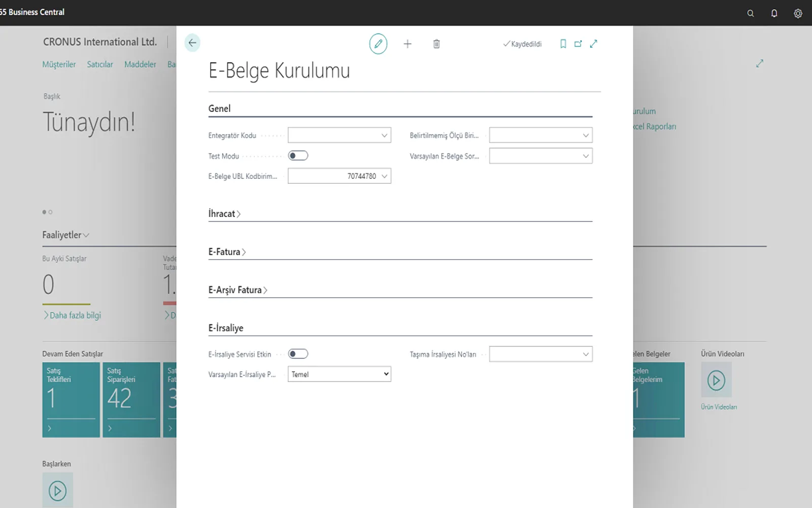The height and width of the screenshot is (508, 812).
Task: Open search from the top bar
Action: point(751,13)
